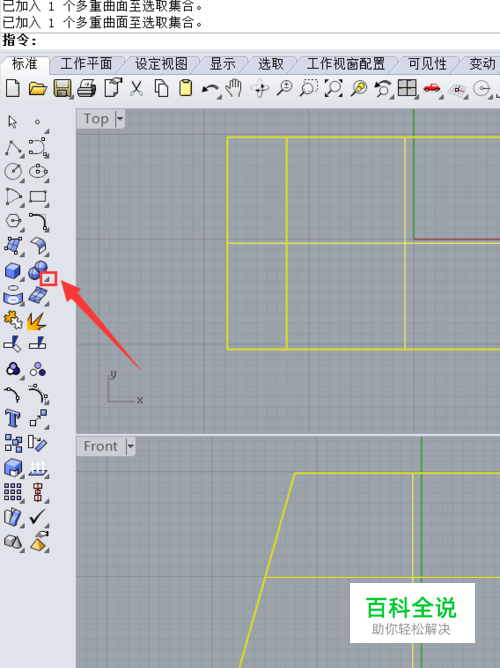Click the Group objects icon
Image resolution: width=500 pixels, height=668 pixels.
pyautogui.click(x=14, y=370)
